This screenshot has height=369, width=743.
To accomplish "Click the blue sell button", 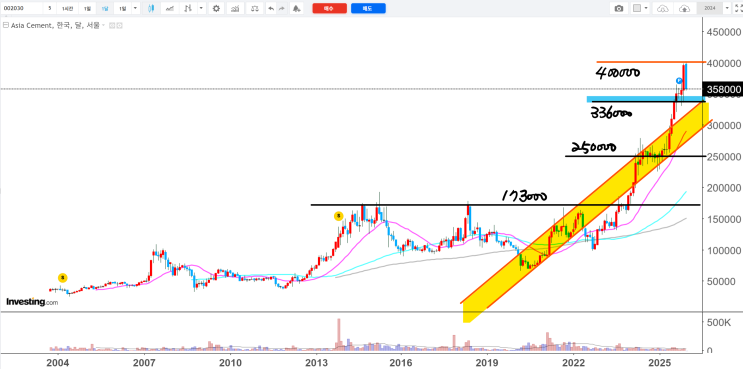I will click(x=368, y=8).
